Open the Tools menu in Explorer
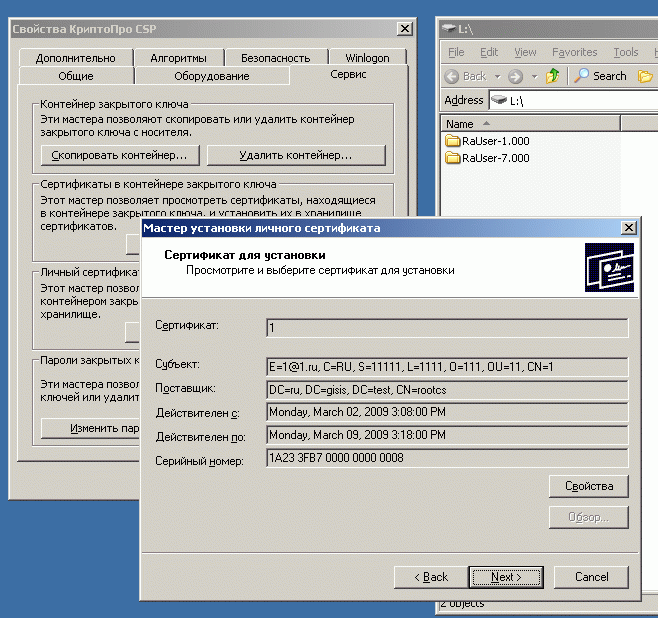 point(626,52)
